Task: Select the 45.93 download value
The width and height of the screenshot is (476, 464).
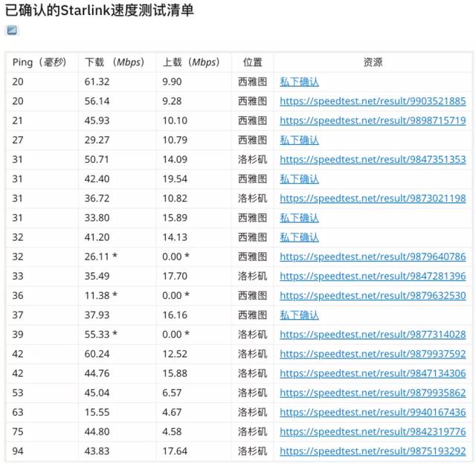Action: (x=97, y=120)
